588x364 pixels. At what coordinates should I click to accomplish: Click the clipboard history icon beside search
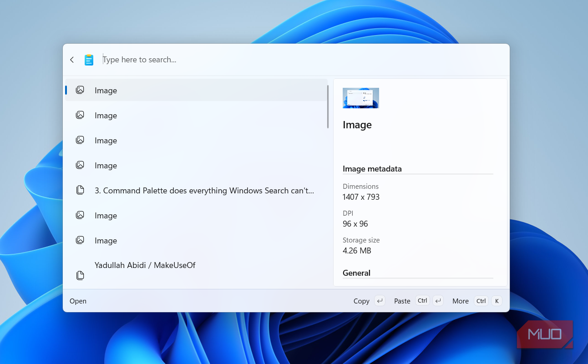(x=89, y=60)
